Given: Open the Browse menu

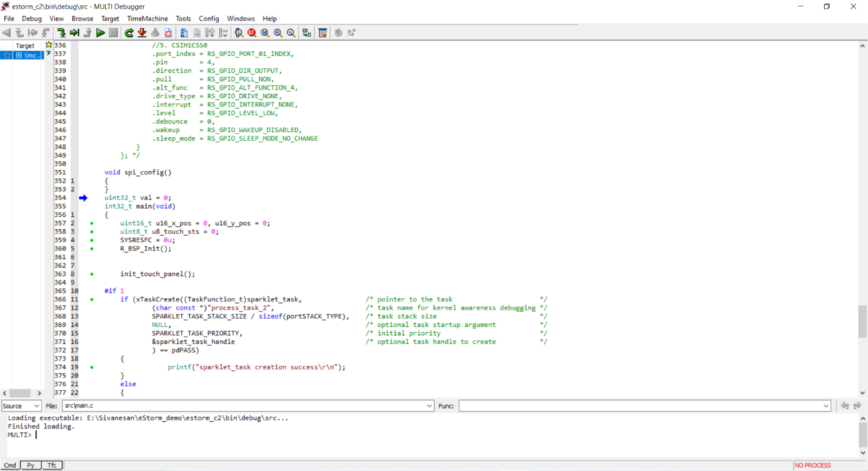Looking at the screenshot, I should pyautogui.click(x=82, y=18).
